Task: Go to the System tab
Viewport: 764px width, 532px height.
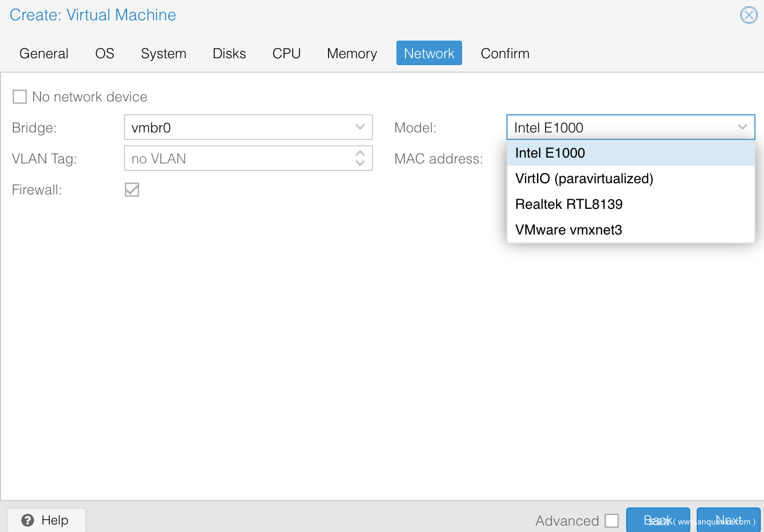Action: pyautogui.click(x=163, y=53)
